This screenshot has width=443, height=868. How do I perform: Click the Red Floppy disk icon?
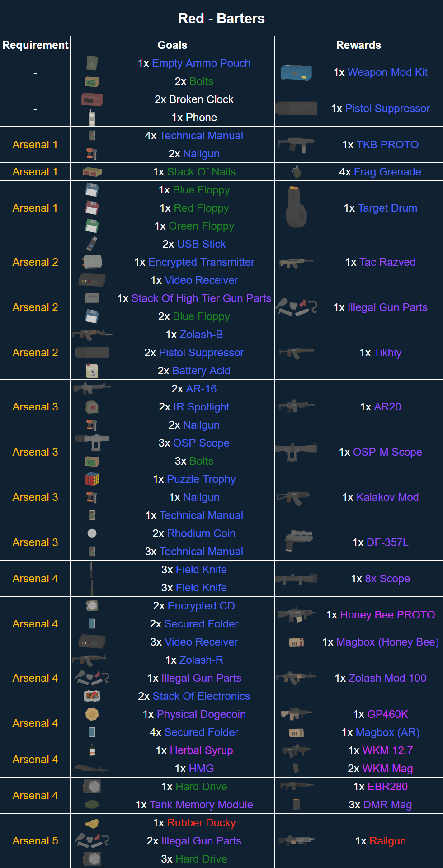tap(92, 208)
